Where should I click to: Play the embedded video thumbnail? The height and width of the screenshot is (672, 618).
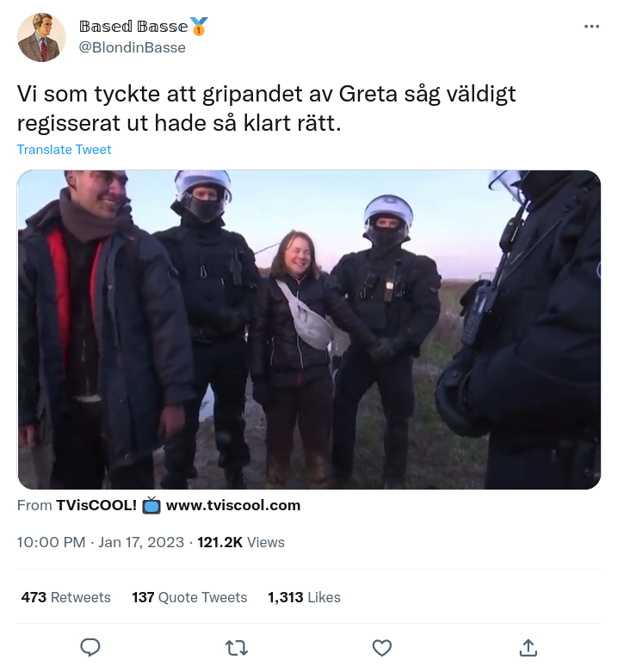(x=309, y=330)
